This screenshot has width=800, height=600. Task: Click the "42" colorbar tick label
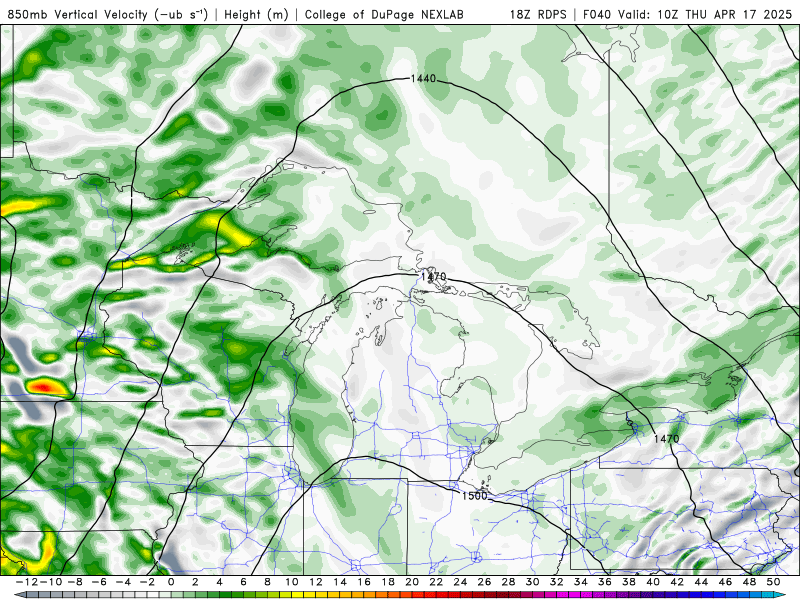677,582
